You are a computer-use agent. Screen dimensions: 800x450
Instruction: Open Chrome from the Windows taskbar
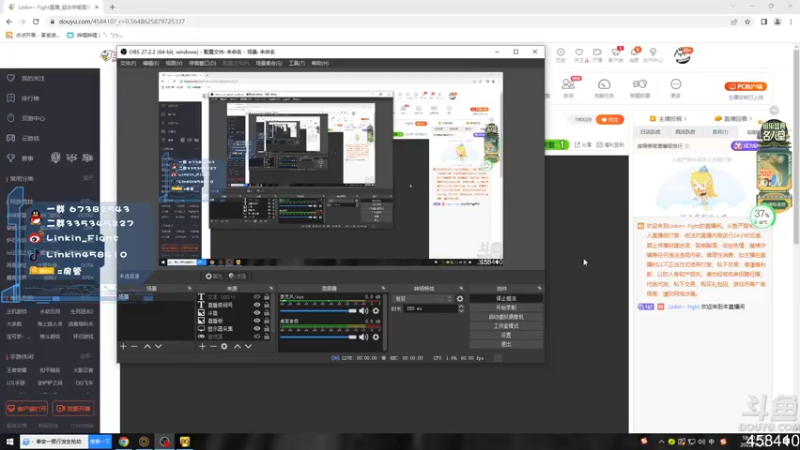click(x=123, y=441)
